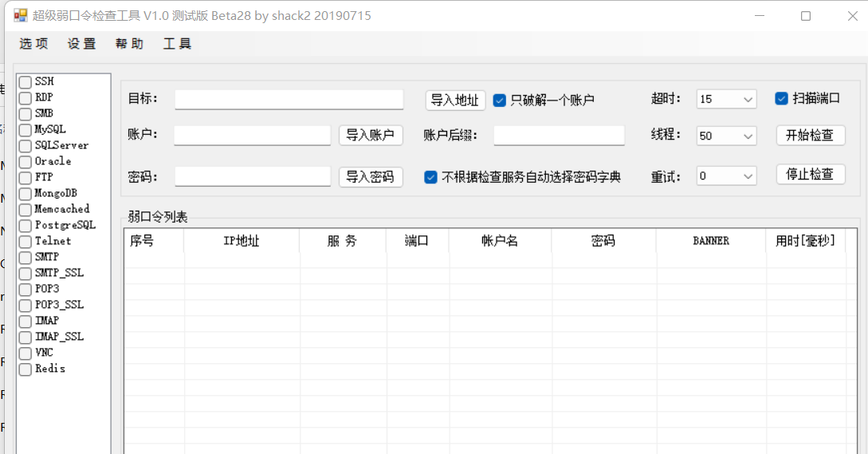
Task: Sort by IP地址 column header
Action: pyautogui.click(x=242, y=241)
